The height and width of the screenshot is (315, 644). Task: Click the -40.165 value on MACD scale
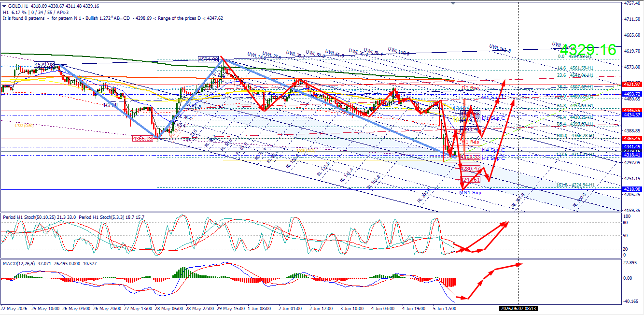(631, 301)
